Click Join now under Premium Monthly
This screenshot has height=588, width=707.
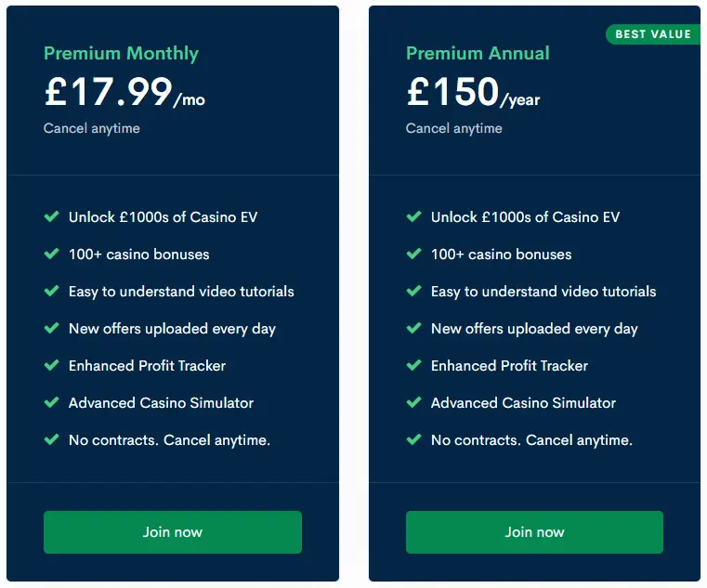click(172, 532)
